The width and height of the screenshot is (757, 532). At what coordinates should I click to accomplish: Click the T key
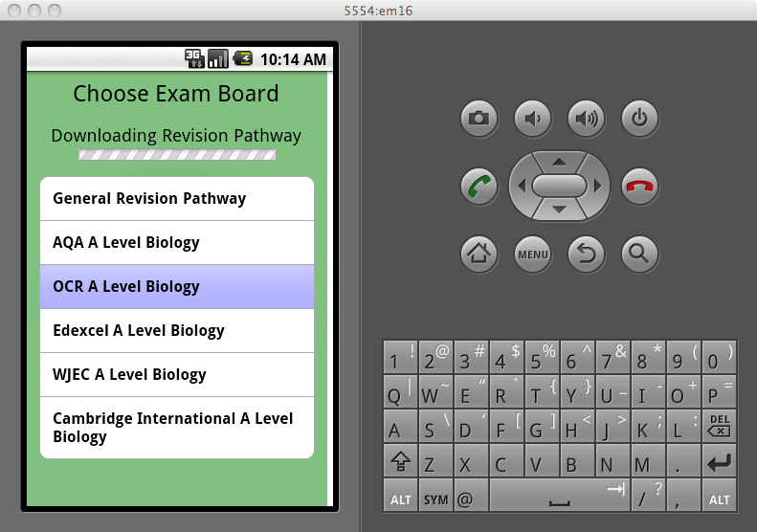tap(543, 391)
